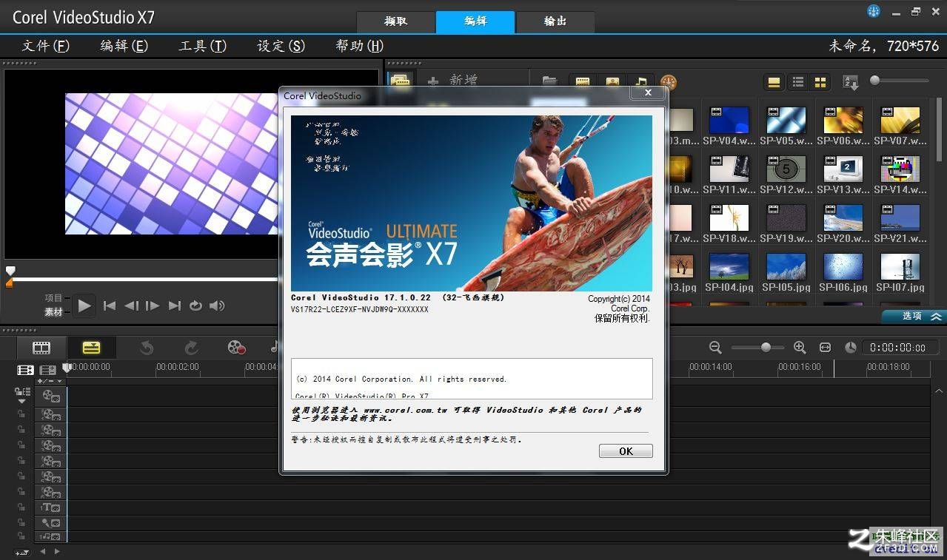Redo the last action
The width and height of the screenshot is (947, 560).
click(191, 347)
